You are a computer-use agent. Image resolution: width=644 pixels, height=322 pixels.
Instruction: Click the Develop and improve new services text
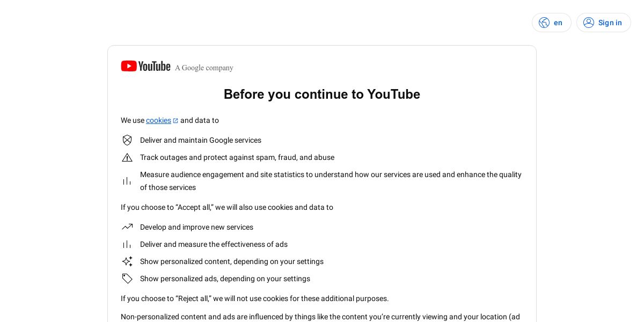click(196, 227)
